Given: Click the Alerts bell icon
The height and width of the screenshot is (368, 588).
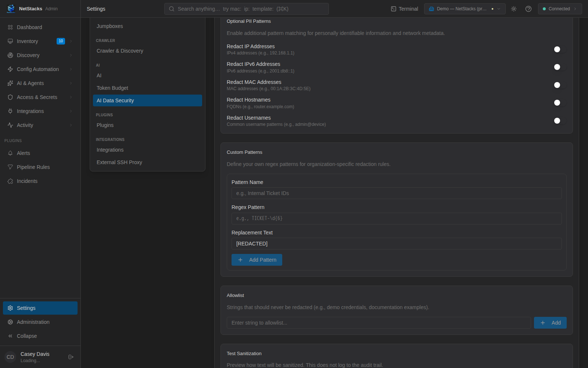Looking at the screenshot, I should tap(10, 153).
